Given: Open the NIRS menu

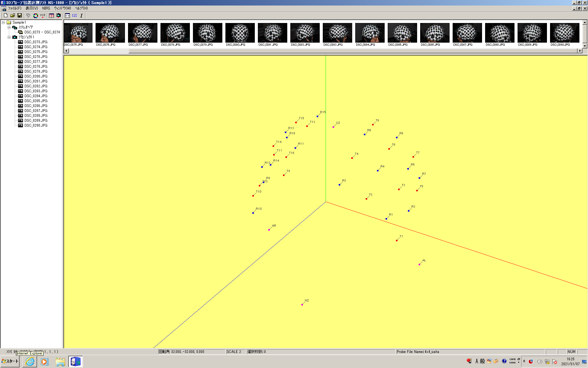Looking at the screenshot, I should tap(46, 8).
